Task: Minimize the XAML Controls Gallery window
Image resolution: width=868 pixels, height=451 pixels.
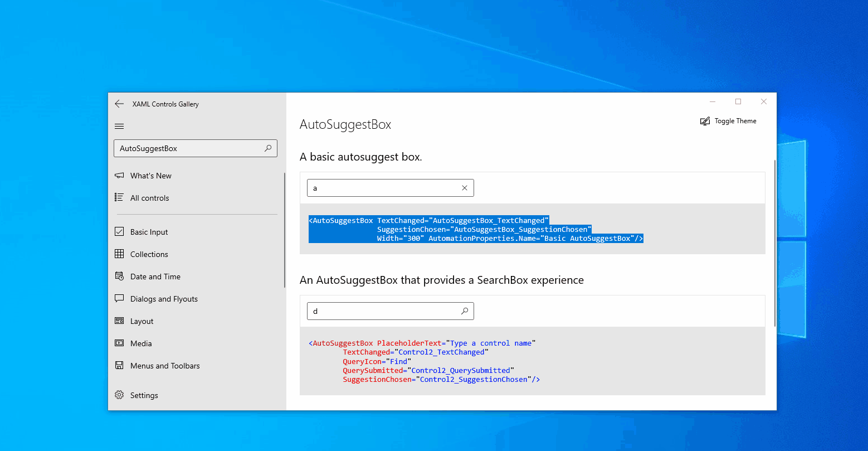Action: (713, 101)
